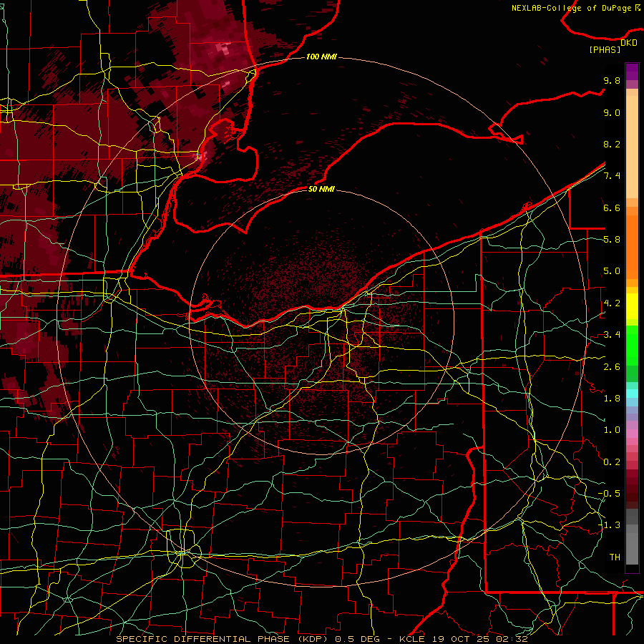Click the 5.8 legend value
The image size is (644, 644).
pyautogui.click(x=612, y=240)
